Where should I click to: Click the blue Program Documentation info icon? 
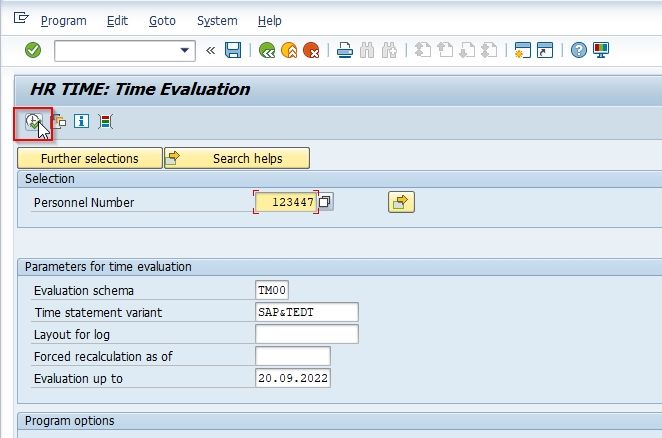click(x=81, y=121)
